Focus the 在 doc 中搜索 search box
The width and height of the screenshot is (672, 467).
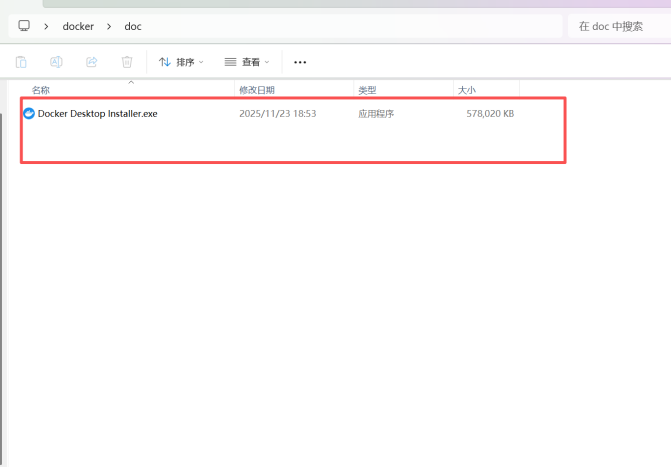[x=619, y=27]
